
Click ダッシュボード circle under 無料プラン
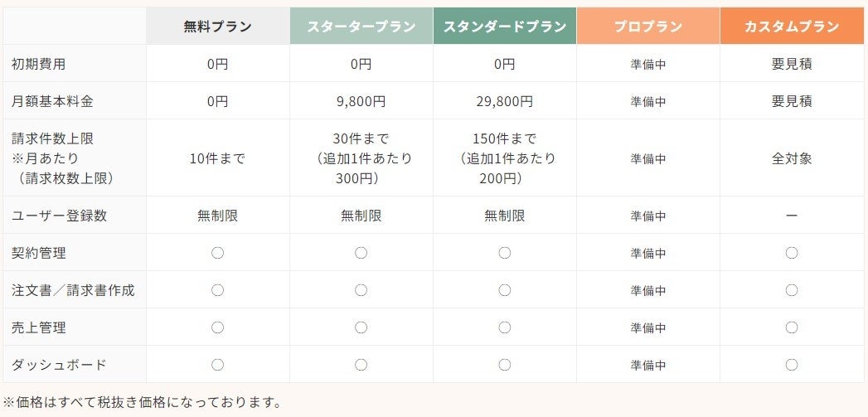(x=217, y=365)
